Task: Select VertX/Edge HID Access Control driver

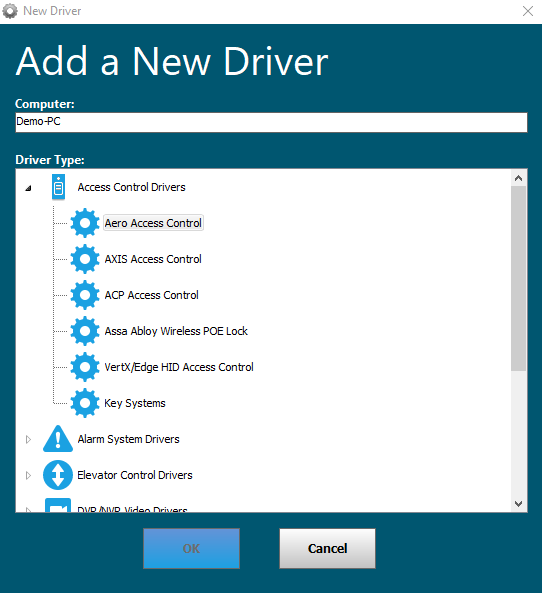Action: 179,367
